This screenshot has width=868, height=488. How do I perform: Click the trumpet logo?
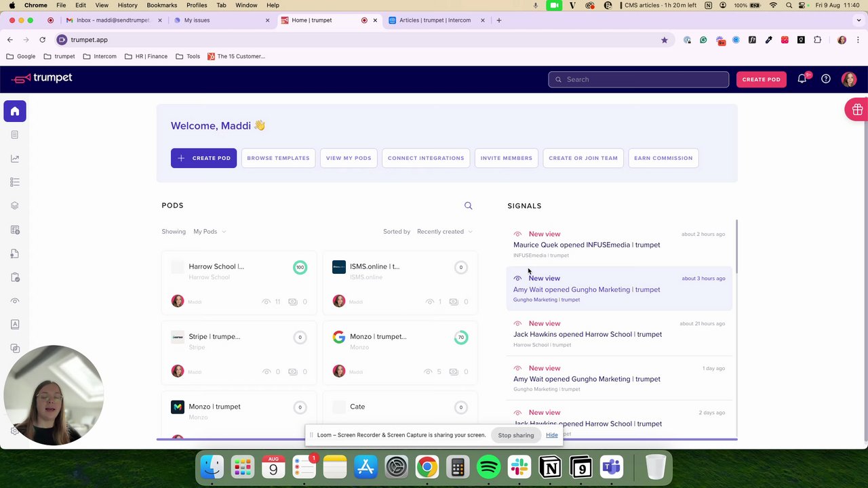point(42,79)
